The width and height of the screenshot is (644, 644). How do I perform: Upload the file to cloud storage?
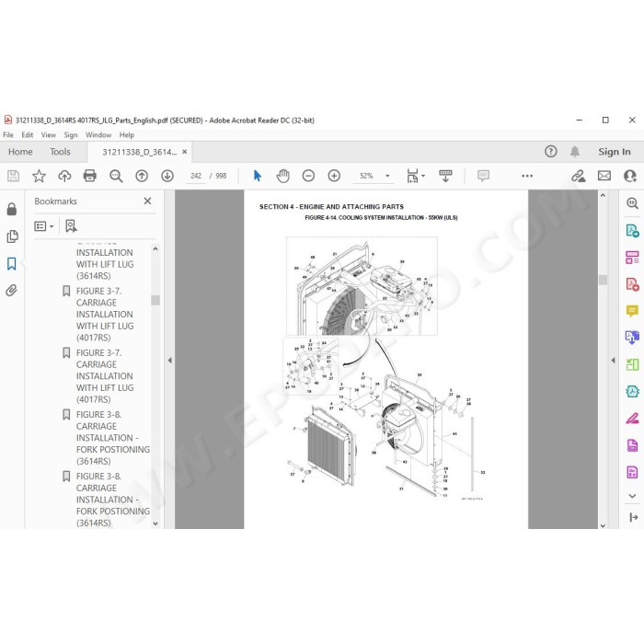pos(64,176)
